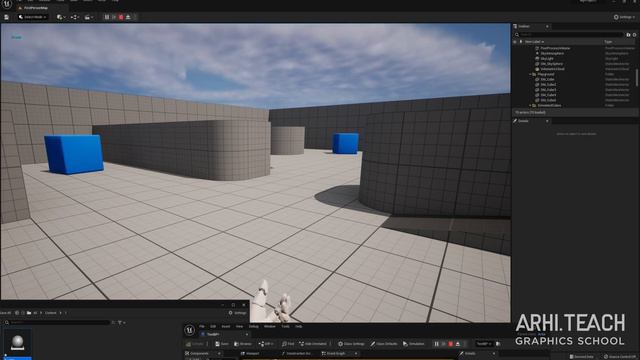Select SM_Cube4 in the Outliner

pos(548,95)
